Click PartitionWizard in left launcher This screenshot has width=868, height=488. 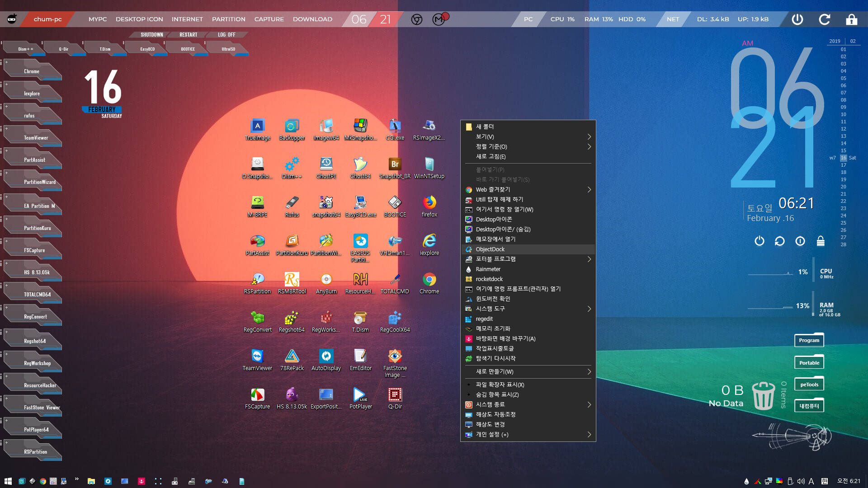34,181
